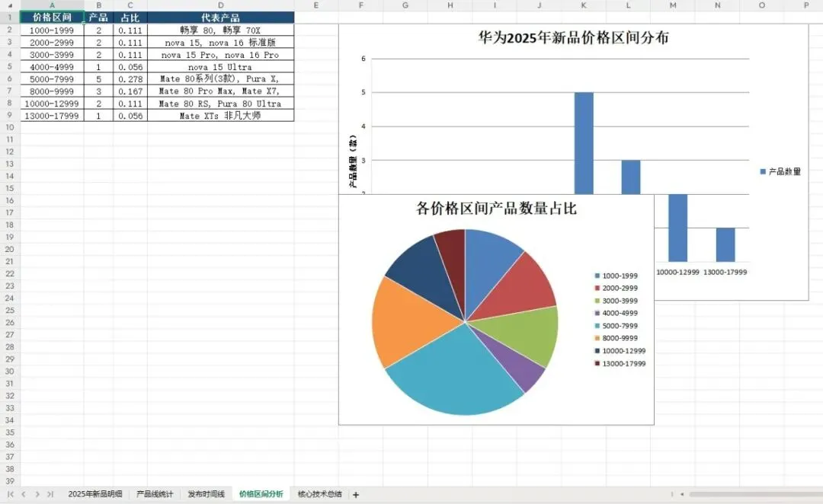
Task: Click 13000-17999 axis label in bar chart
Action: point(725,273)
